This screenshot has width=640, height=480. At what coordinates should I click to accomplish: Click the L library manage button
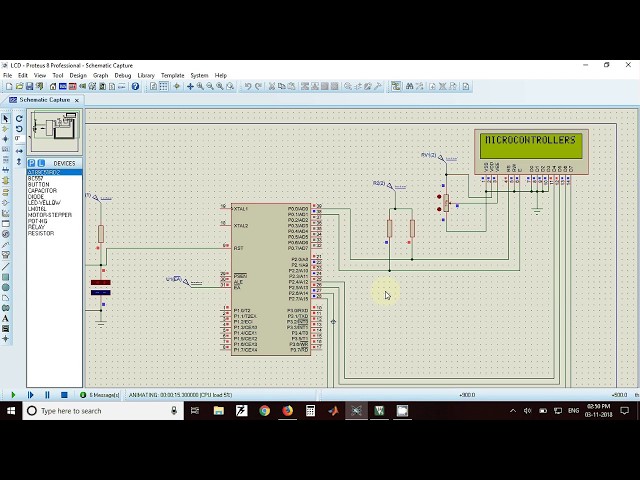[40, 163]
